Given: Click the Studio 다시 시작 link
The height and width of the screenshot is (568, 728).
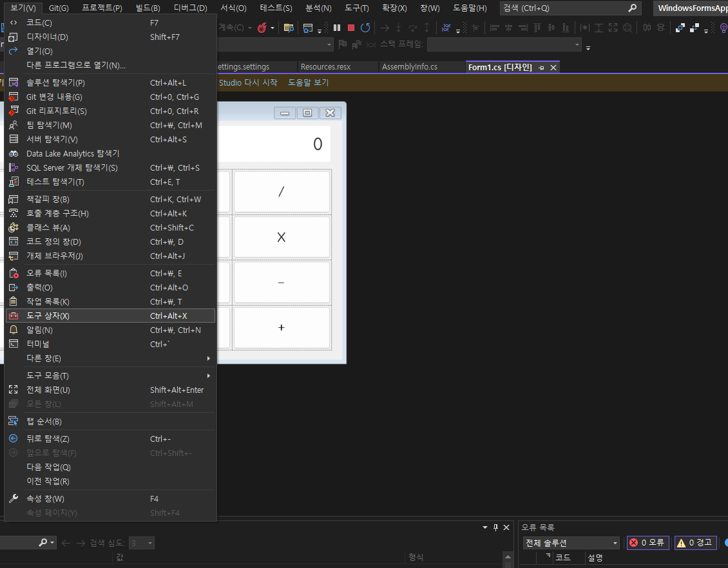Looking at the screenshot, I should 248,82.
